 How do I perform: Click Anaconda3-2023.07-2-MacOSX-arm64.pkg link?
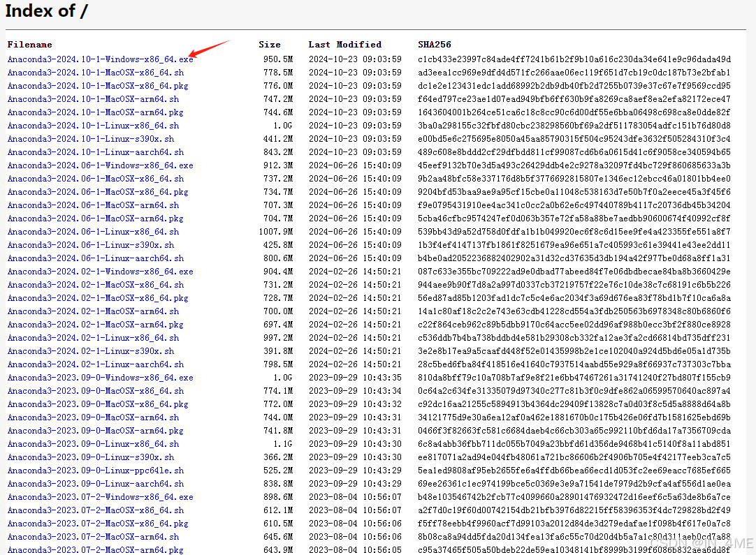coord(96,549)
